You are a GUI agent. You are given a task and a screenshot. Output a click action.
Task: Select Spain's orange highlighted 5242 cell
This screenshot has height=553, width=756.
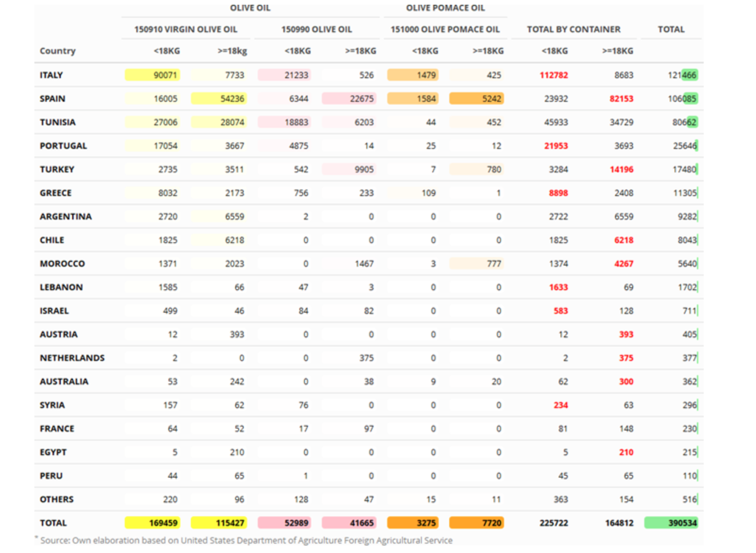[477, 98]
